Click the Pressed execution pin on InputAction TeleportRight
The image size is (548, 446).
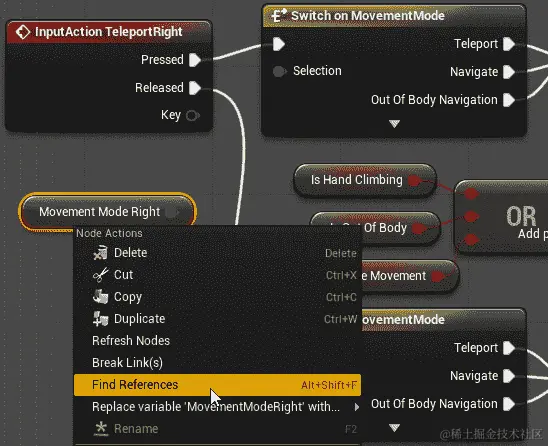pyautogui.click(x=195, y=60)
